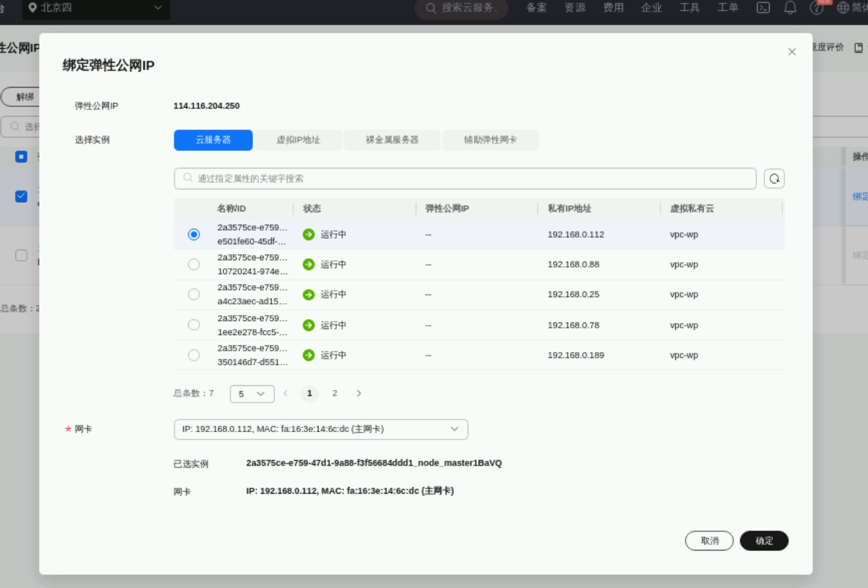Click the 搜索云服务 search box
Viewport: 868px width, 588px height.
[462, 8]
